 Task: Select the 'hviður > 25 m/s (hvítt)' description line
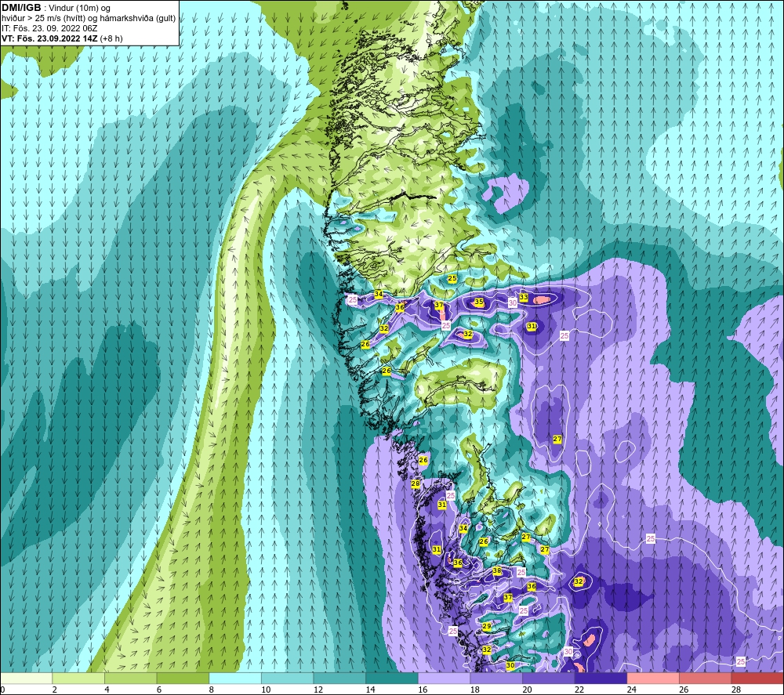click(89, 19)
